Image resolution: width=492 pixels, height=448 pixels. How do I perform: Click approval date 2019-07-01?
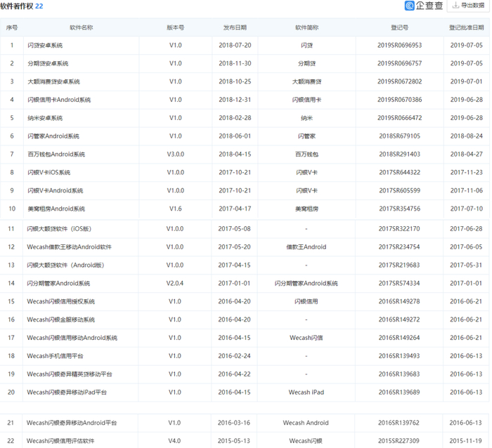tap(467, 82)
